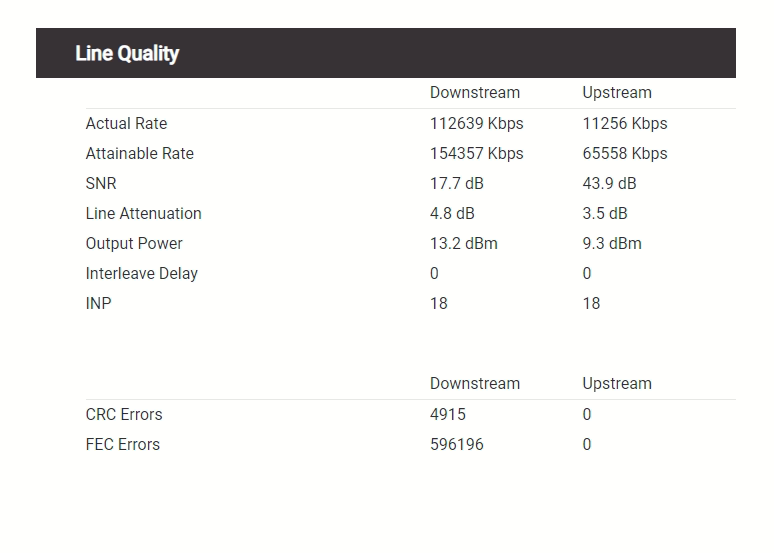Select upstream actual rate 11256 Kbps
The image size is (774, 553).
(x=624, y=123)
